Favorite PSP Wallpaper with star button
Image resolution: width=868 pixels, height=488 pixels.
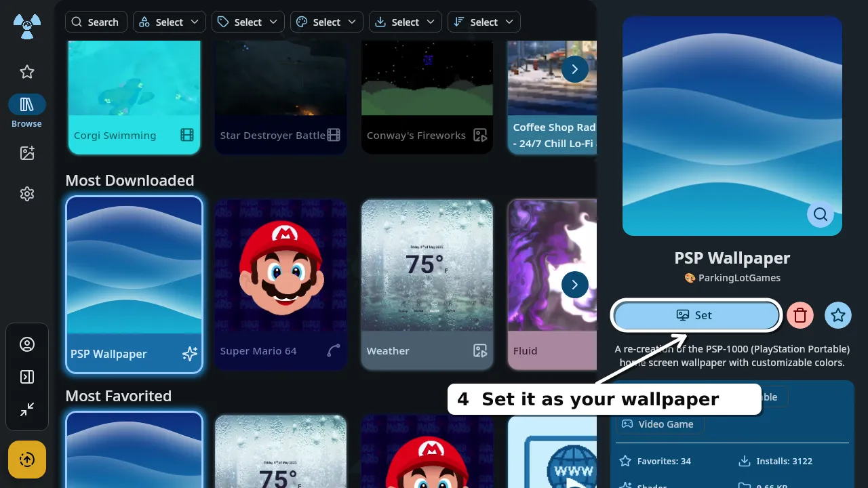coord(838,315)
